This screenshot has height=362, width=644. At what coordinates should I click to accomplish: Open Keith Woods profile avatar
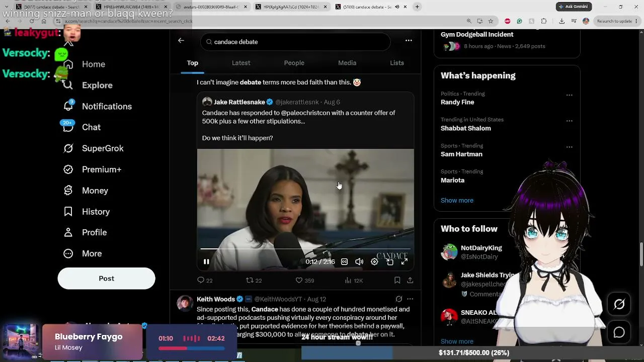point(185,304)
